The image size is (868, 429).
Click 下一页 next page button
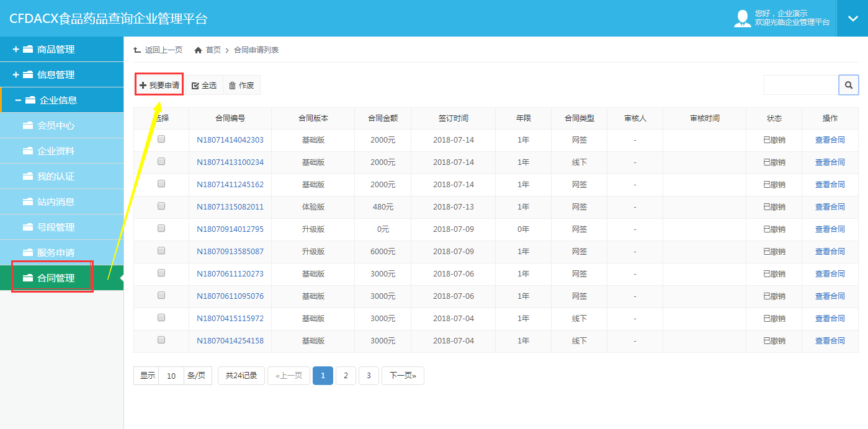(x=403, y=376)
